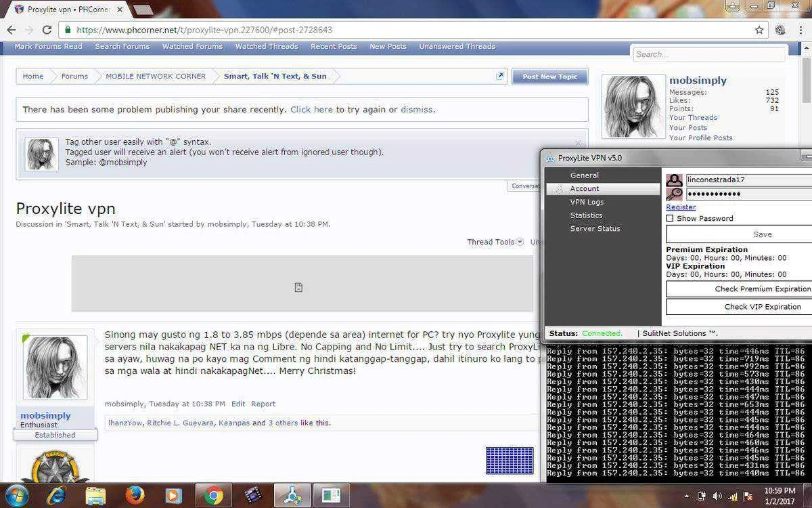Launch Internet Explorer from the taskbar
The image size is (812, 508).
55,496
